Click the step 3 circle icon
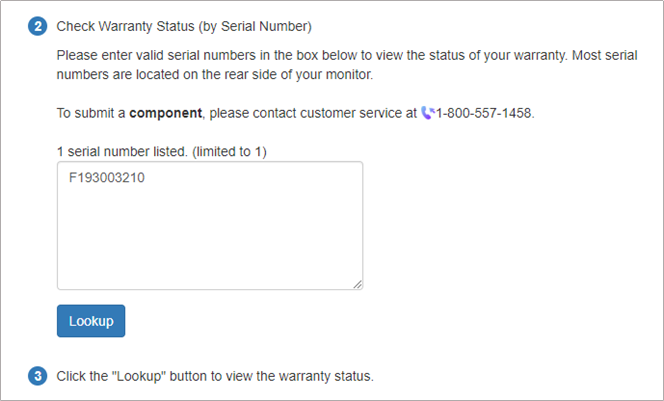The width and height of the screenshot is (664, 401). tap(38, 376)
